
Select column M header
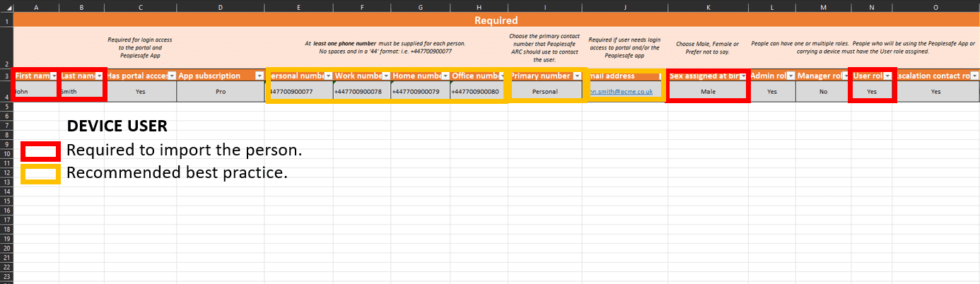[823, 6]
